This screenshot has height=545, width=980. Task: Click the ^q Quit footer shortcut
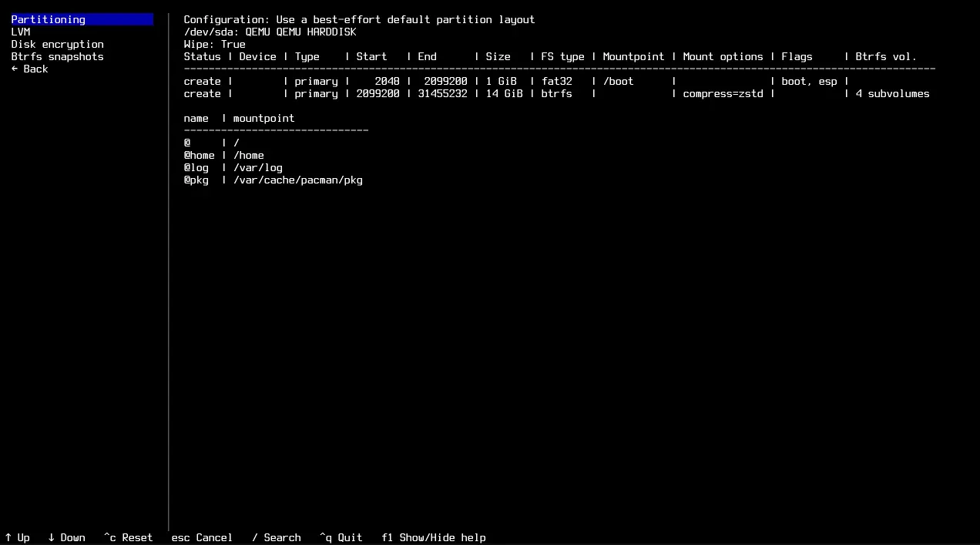[x=341, y=537]
